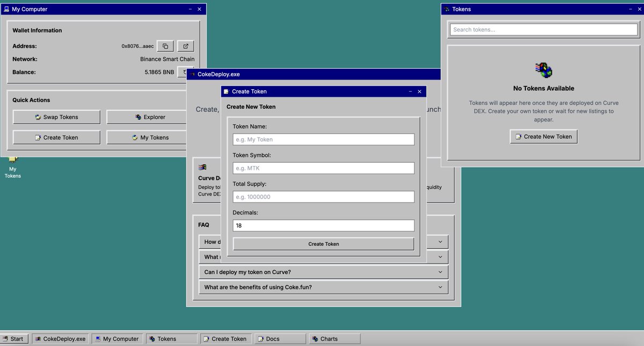Close the My Computer window
This screenshot has height=346, width=644.
(x=200, y=9)
